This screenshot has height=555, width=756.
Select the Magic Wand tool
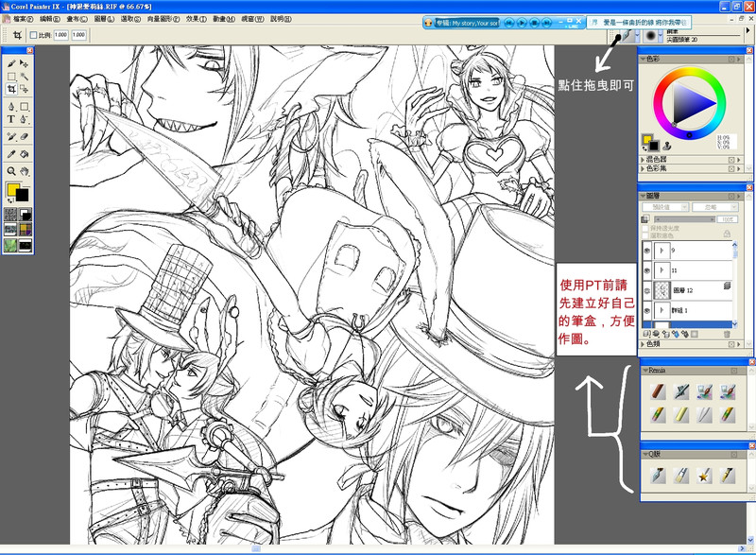point(25,77)
